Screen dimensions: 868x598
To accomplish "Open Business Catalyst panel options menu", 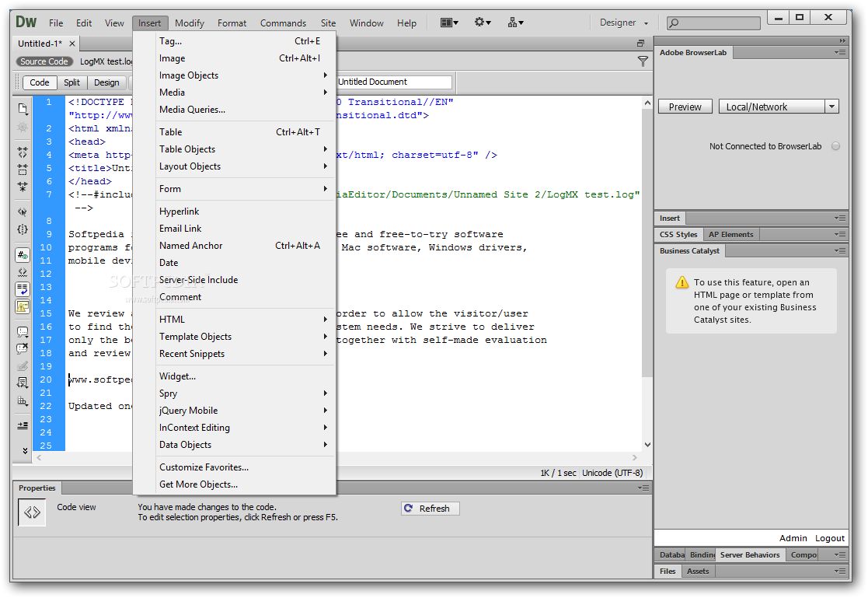I will [x=840, y=251].
